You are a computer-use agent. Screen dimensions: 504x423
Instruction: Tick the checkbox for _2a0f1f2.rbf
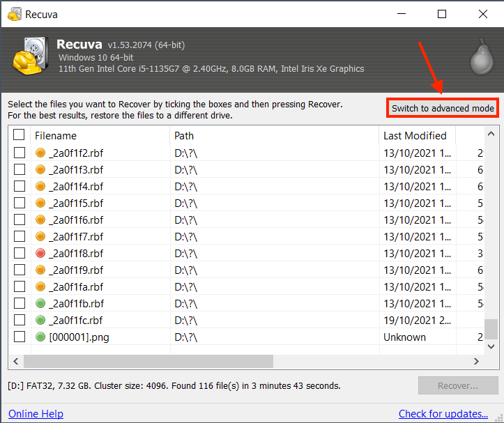20,153
